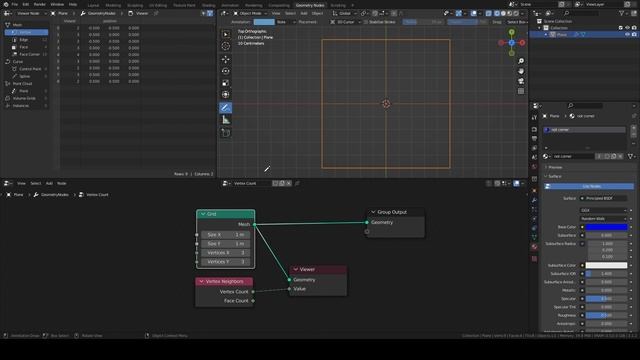
Task: Click the viewport zoom magnifier icon
Action: 521,61
